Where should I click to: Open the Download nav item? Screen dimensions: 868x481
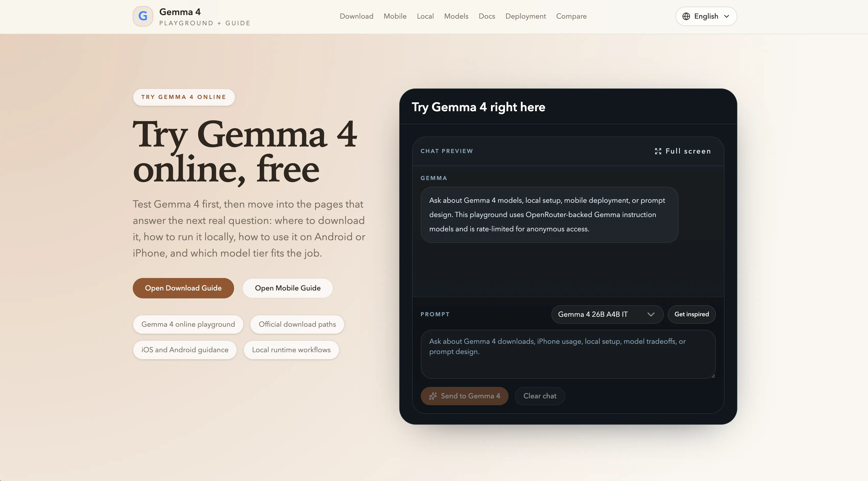tap(356, 16)
